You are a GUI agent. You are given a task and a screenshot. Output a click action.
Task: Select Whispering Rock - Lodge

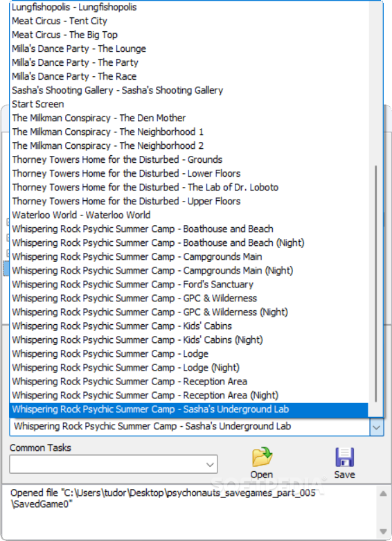click(189, 354)
